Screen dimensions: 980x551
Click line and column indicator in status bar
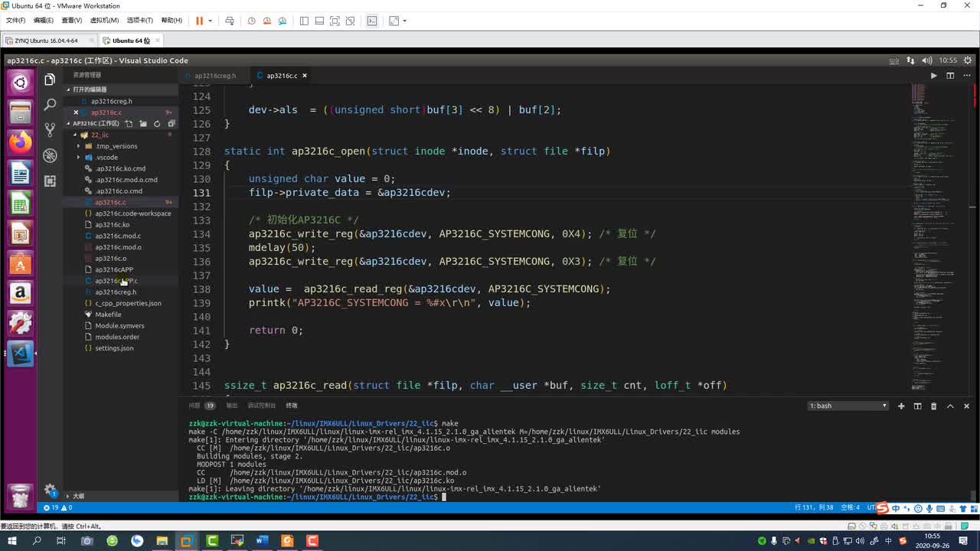[x=814, y=507]
